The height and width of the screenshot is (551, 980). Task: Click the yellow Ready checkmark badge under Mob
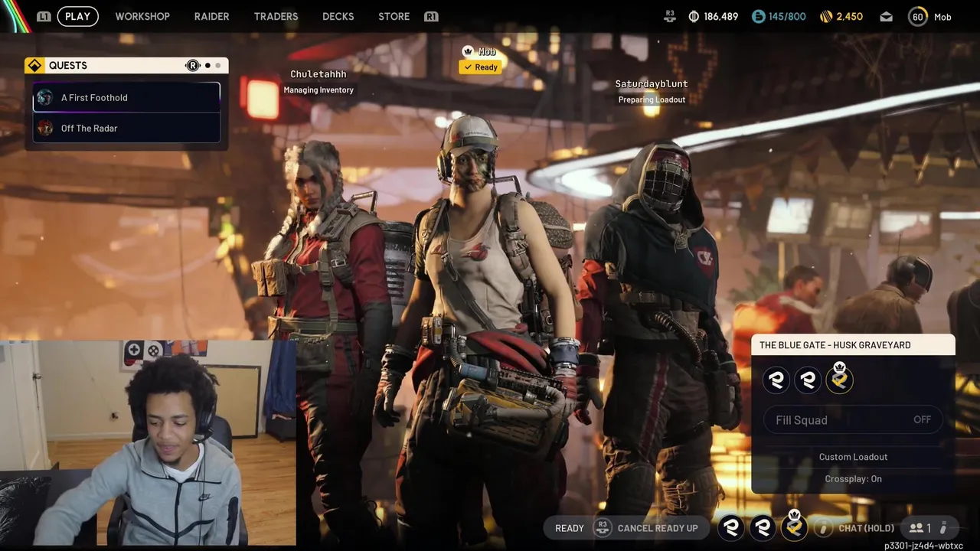(x=480, y=67)
